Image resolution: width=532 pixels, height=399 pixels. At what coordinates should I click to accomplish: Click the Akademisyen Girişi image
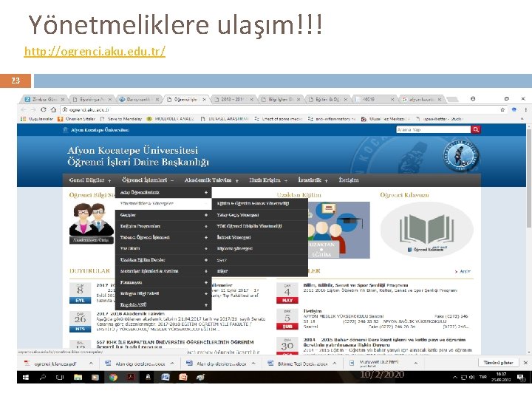click(x=92, y=223)
